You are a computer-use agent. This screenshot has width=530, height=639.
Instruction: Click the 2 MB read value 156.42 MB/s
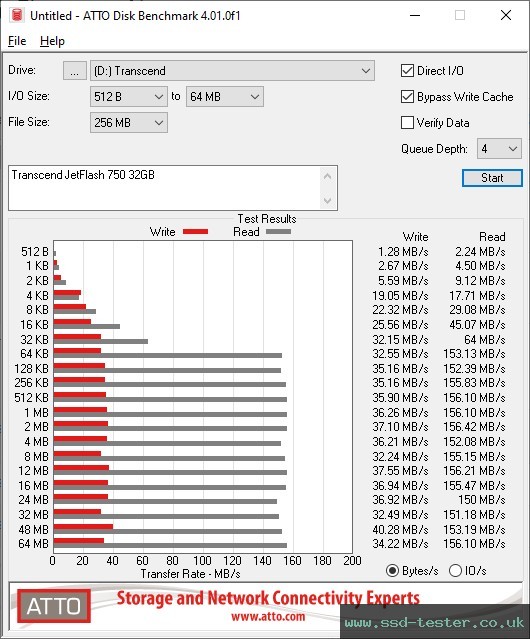pos(474,427)
